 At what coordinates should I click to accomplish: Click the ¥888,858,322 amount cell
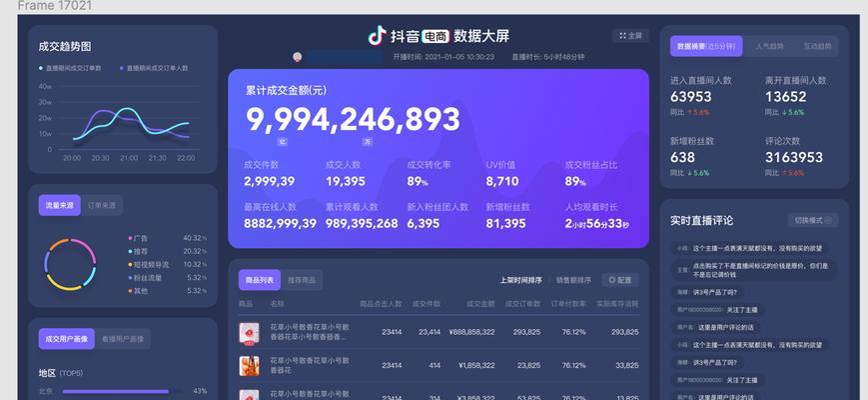[x=472, y=332]
